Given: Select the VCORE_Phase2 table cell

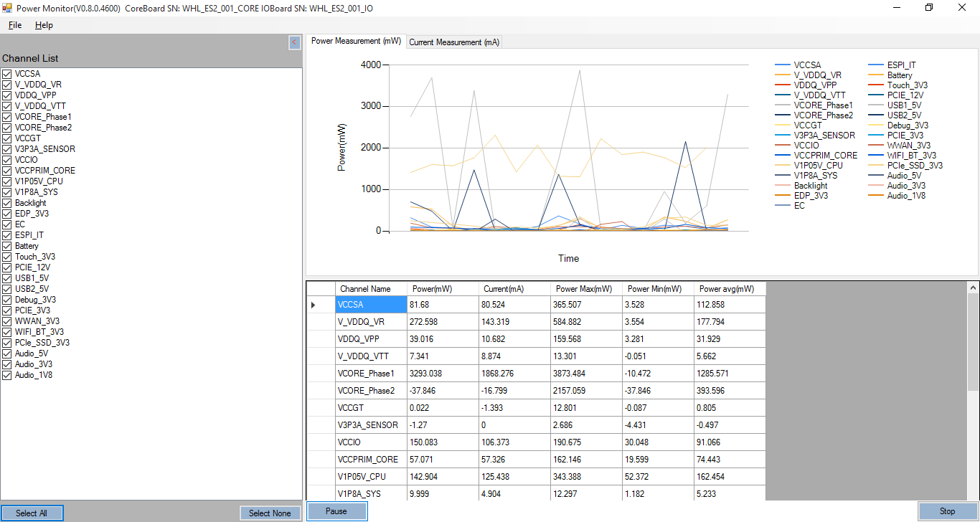Looking at the screenshot, I should [371, 391].
